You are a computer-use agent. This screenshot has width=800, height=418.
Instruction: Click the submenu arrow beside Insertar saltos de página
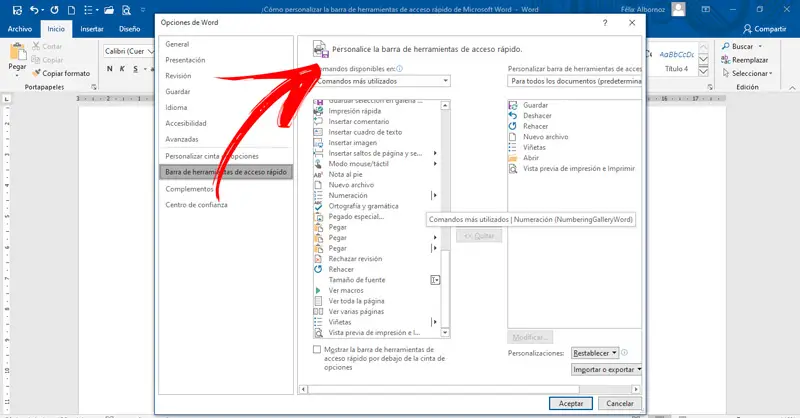coord(435,153)
